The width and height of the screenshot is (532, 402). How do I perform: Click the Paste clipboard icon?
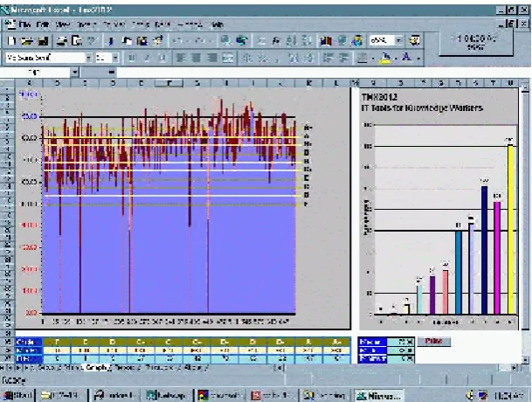(x=142, y=41)
